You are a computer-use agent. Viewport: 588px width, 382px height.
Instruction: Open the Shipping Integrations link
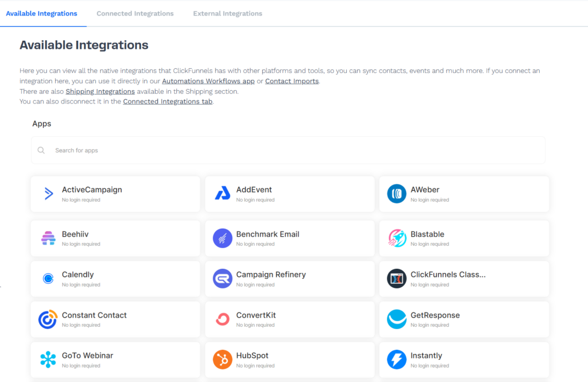coord(100,91)
